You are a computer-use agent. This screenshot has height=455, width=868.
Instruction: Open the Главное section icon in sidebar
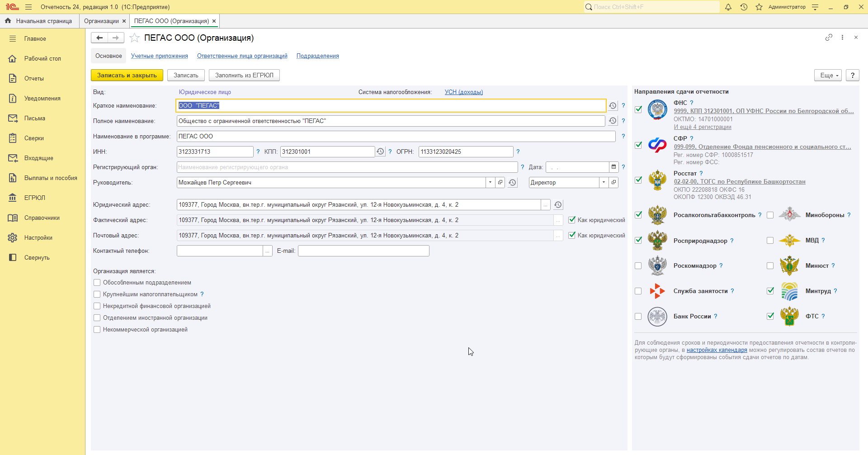[x=13, y=39]
